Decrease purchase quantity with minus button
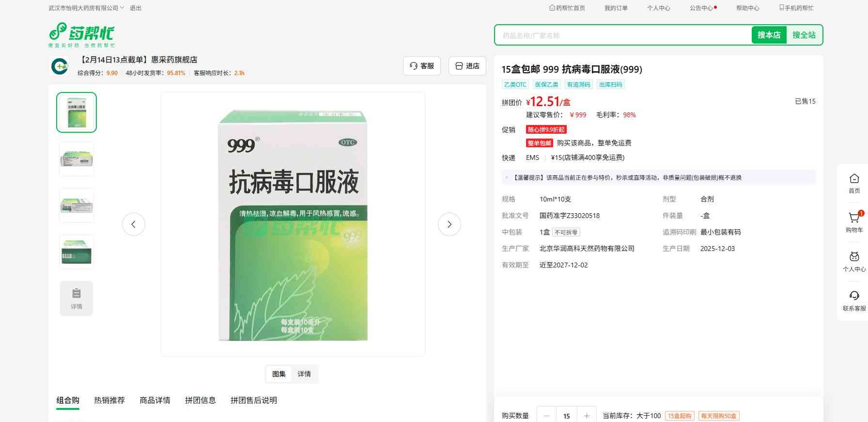This screenshot has height=422, width=868. pyautogui.click(x=547, y=416)
